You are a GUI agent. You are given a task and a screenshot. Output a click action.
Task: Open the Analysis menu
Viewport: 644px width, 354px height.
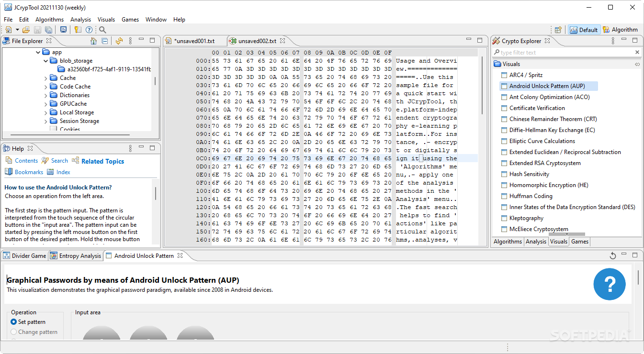tap(80, 20)
